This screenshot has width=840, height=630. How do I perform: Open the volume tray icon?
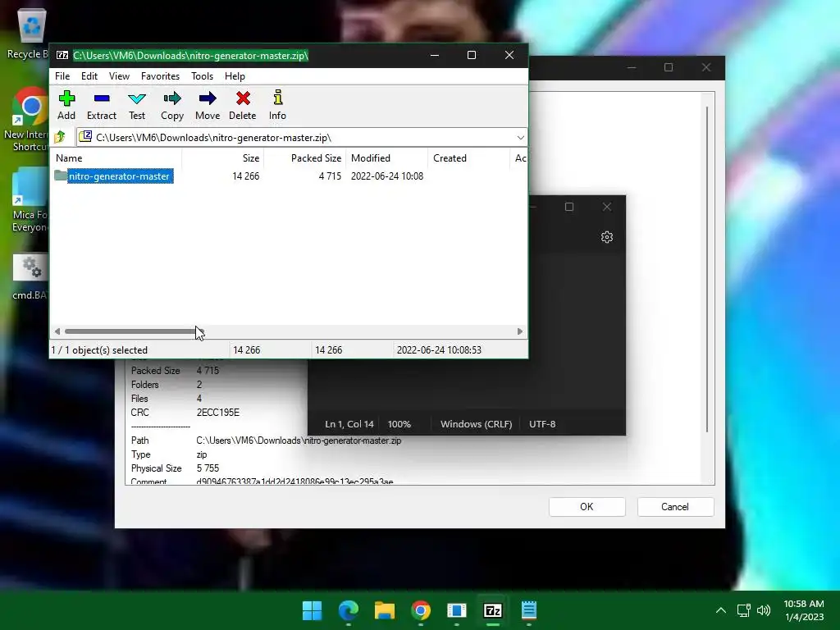coord(764,610)
